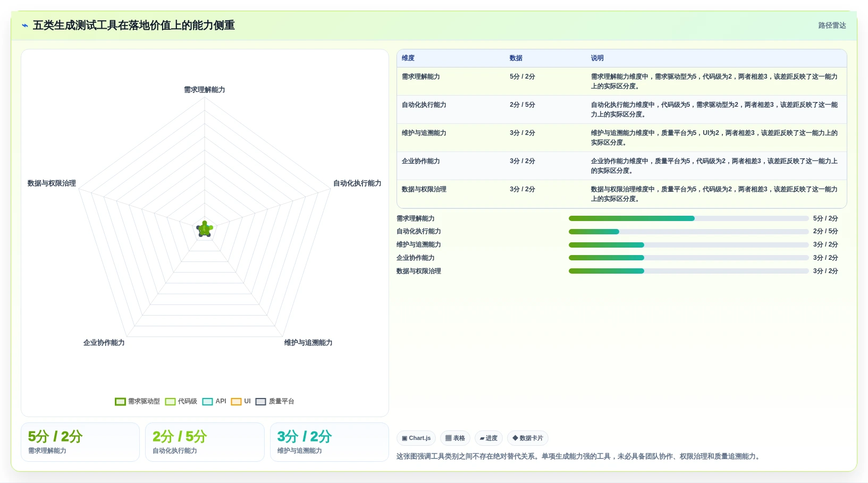Click the 说明 column header
Image resolution: width=868 pixels, height=483 pixels.
tap(597, 58)
